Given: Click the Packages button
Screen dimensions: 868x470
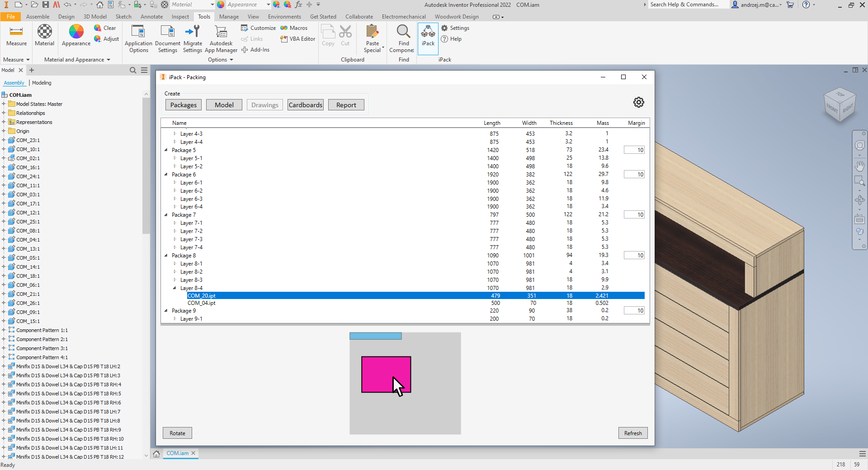Looking at the screenshot, I should [184, 105].
